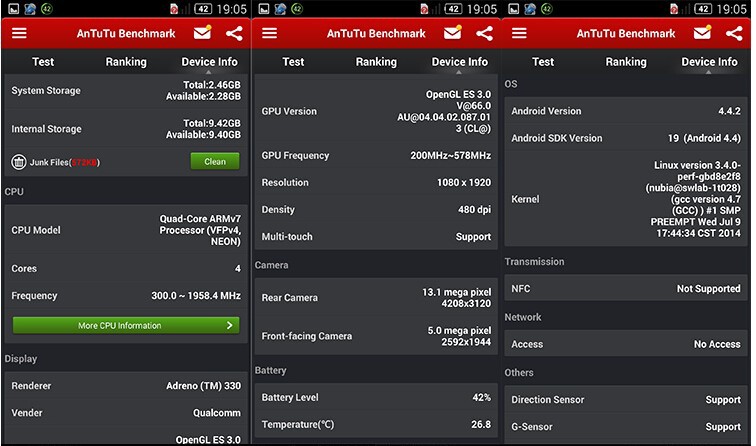Select Device Info tab on Android Version screen
Viewport: 756px width, 446px height.
pyautogui.click(x=709, y=62)
